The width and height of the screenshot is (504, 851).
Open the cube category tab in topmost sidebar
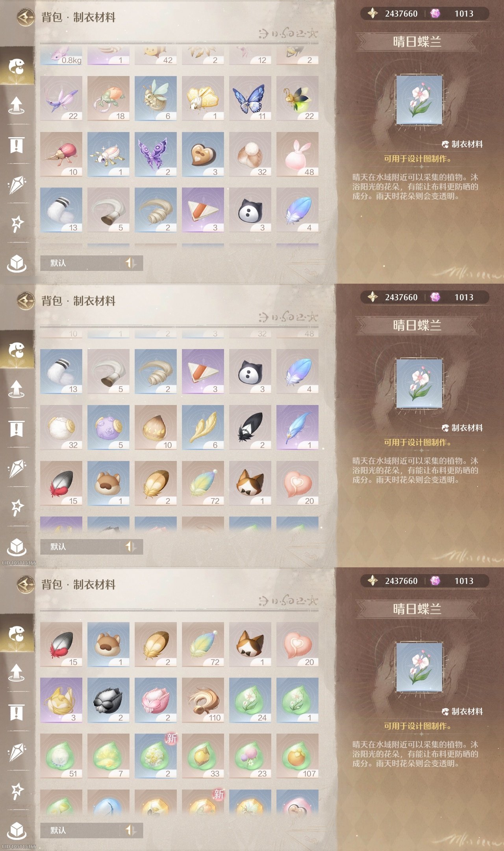click(x=17, y=263)
